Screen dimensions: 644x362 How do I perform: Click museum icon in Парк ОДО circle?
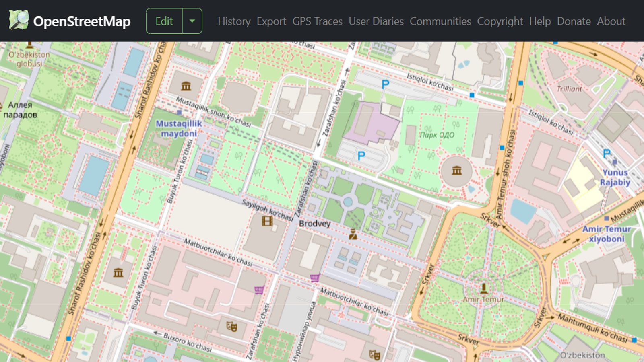(457, 171)
